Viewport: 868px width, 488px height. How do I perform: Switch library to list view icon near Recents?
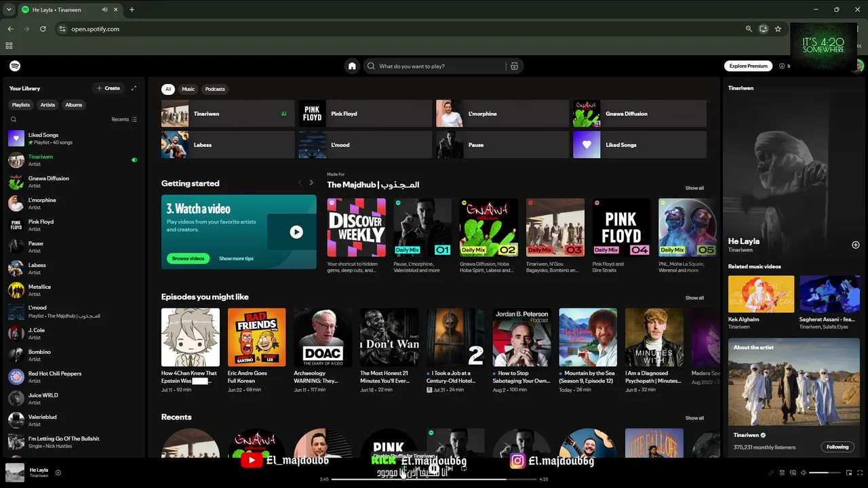(x=134, y=119)
